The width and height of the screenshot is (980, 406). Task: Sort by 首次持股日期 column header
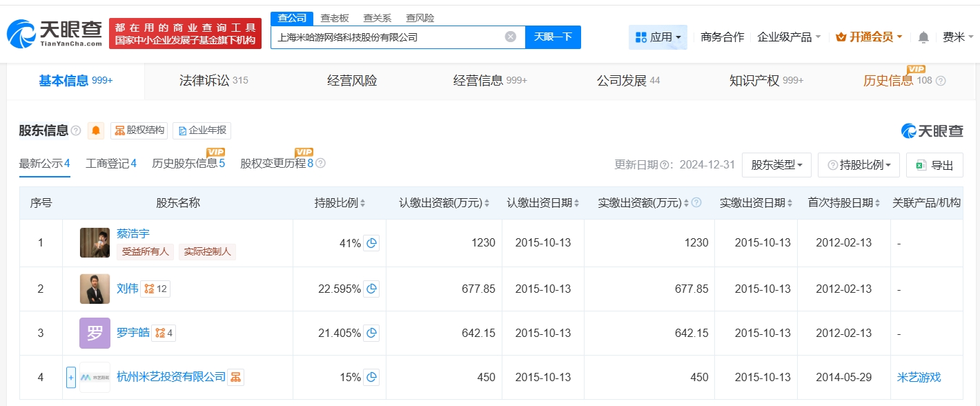[x=843, y=203]
